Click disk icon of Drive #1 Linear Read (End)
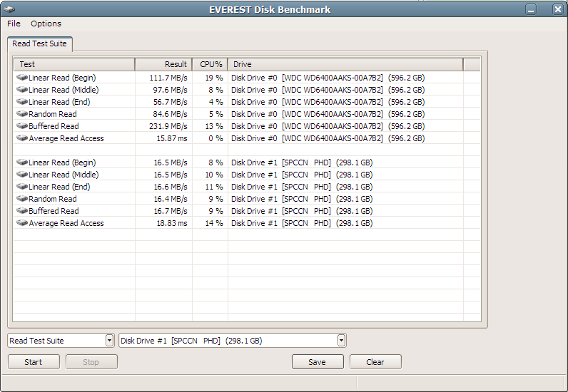The width and height of the screenshot is (568, 392). [22, 187]
